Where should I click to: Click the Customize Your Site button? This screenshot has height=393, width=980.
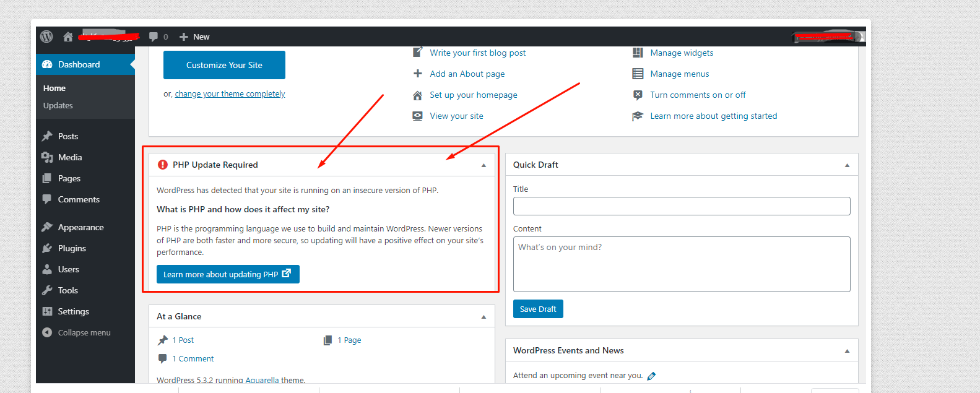point(224,65)
